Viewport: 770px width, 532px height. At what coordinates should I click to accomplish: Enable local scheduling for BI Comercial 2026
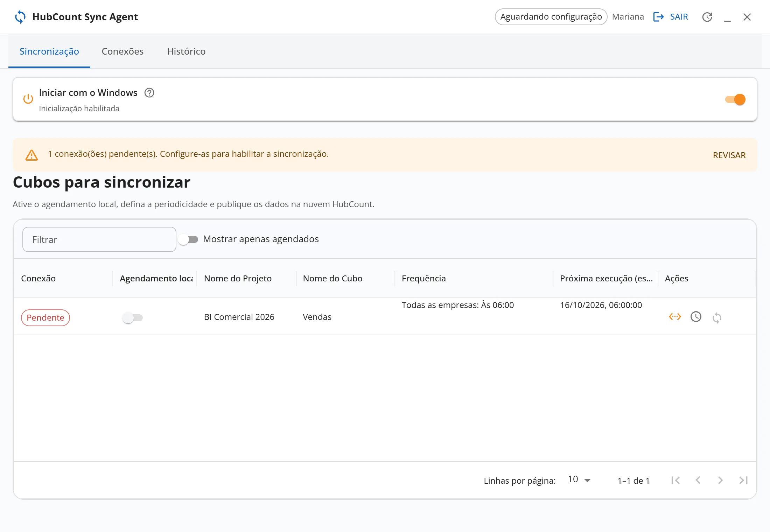pyautogui.click(x=133, y=318)
